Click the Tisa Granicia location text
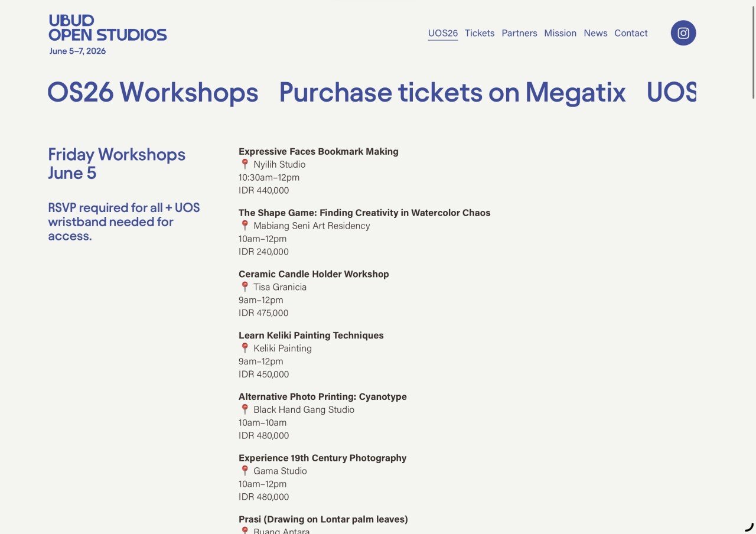The height and width of the screenshot is (534, 756). tap(280, 287)
